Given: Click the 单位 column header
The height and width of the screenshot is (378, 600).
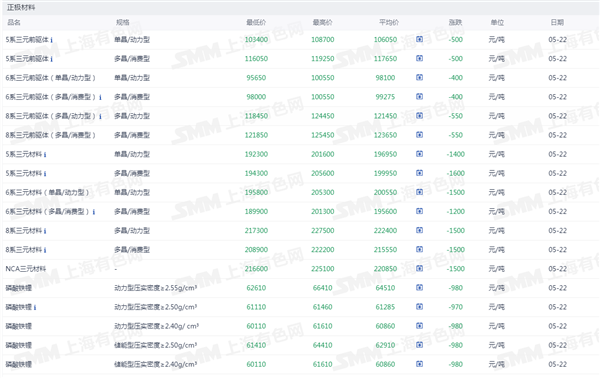Looking at the screenshot, I should [497, 22].
